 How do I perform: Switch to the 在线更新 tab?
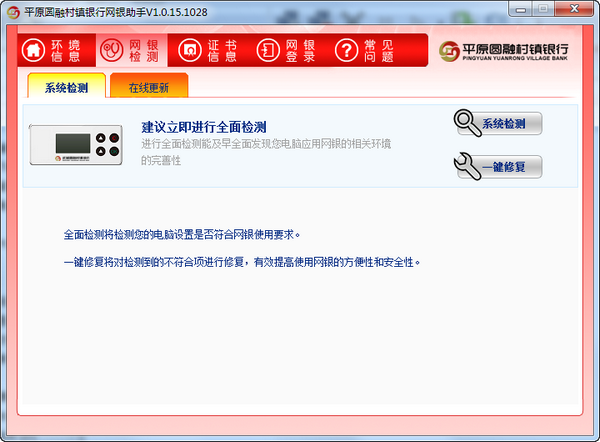tap(149, 85)
